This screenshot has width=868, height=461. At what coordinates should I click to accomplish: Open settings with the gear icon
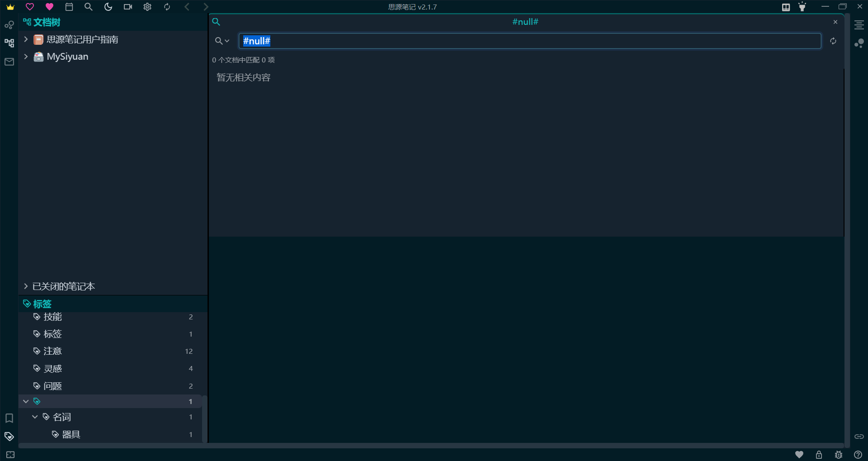pyautogui.click(x=147, y=7)
